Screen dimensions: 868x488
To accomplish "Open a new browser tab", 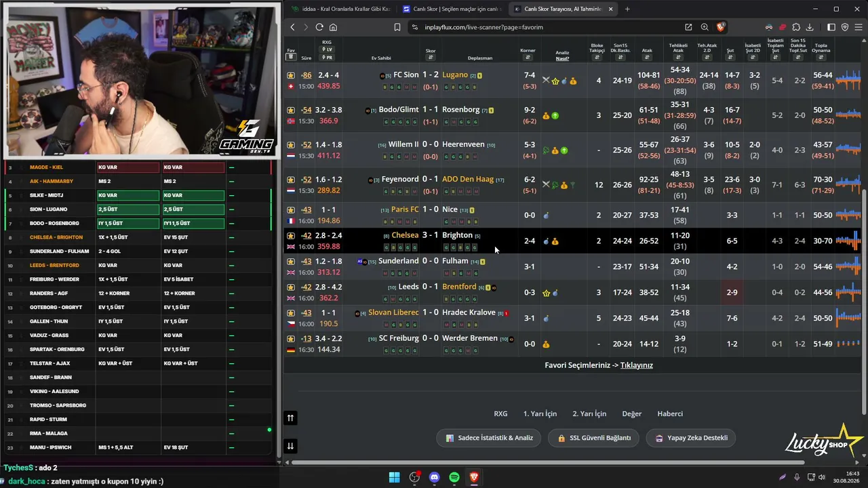I will (627, 9).
